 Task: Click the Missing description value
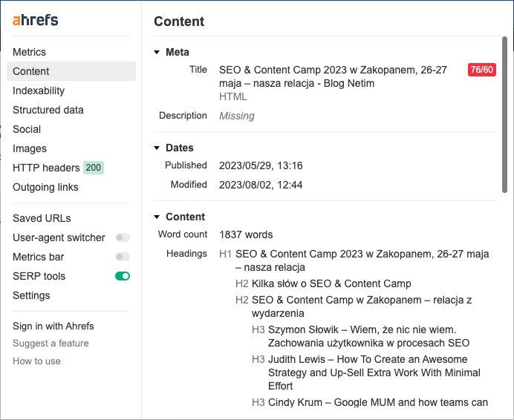[237, 116]
